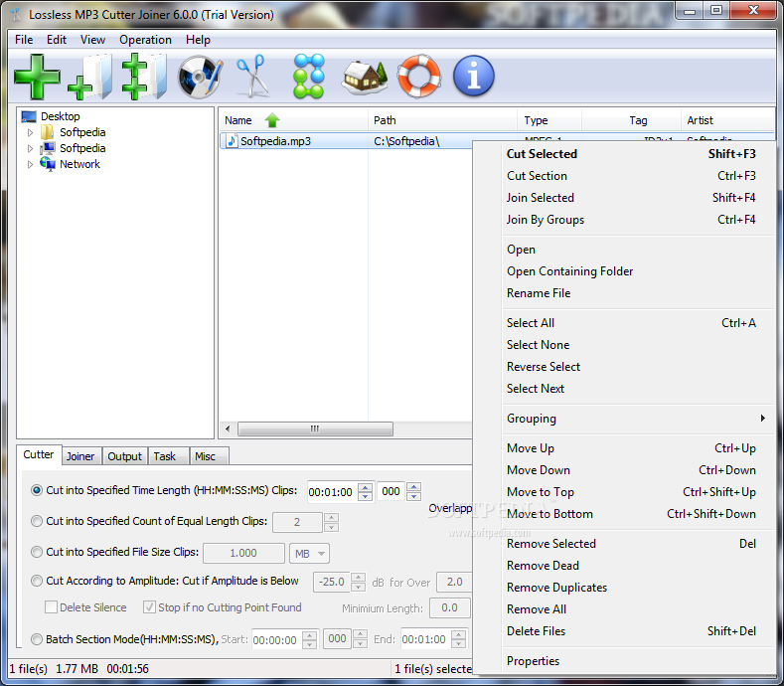Click the Add Folder toolbar icon
Screen dimensions: 784x686
click(x=90, y=78)
